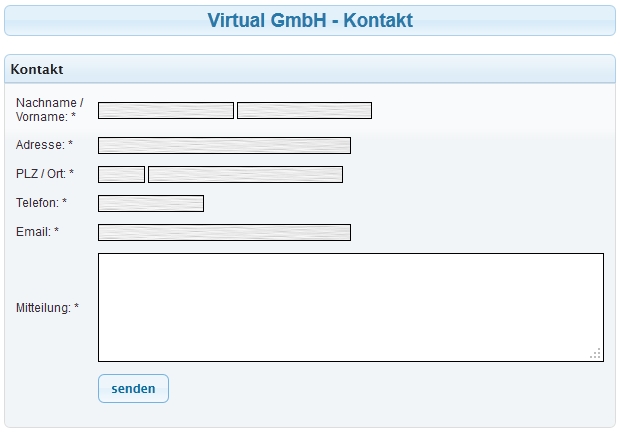Click the Telefon label text

point(37,204)
